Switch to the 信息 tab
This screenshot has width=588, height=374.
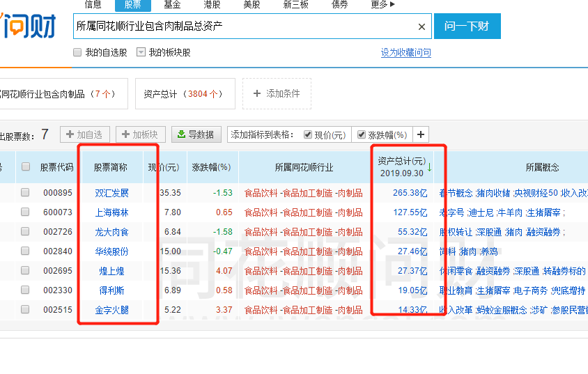pos(93,4)
